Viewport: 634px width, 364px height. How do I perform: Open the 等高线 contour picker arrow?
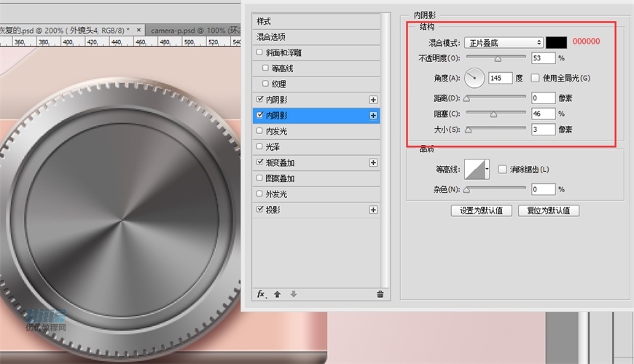(488, 170)
